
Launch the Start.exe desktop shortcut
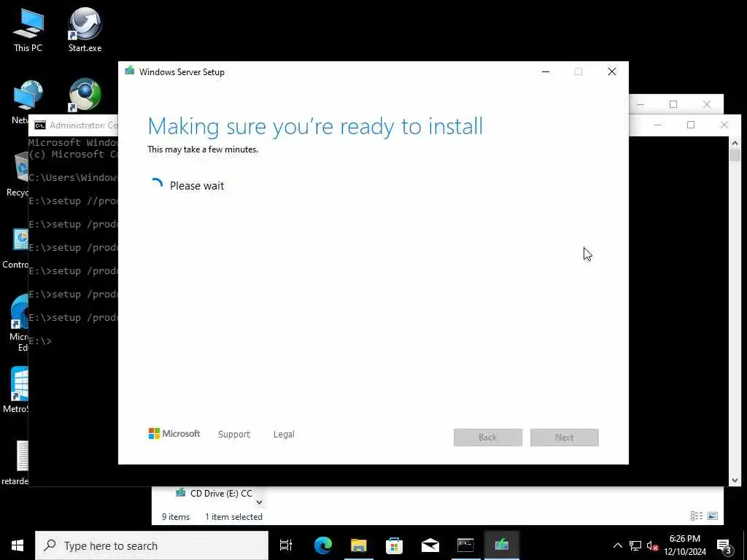(85, 29)
